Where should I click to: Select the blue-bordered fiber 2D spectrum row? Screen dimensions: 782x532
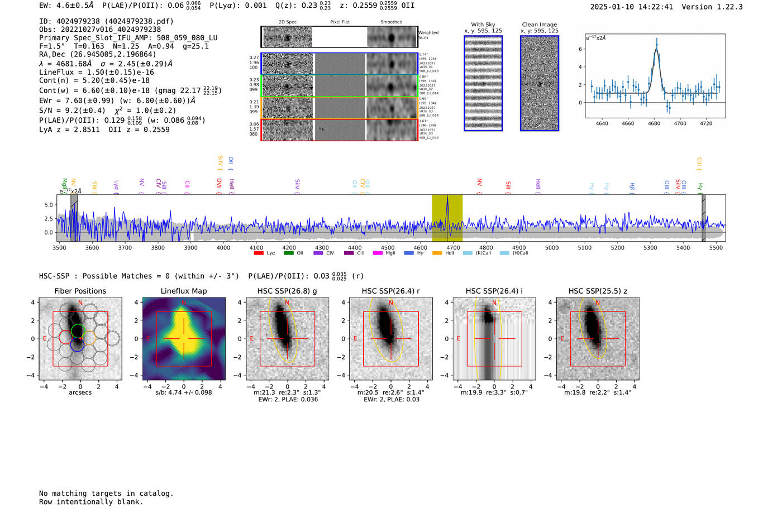click(340, 64)
